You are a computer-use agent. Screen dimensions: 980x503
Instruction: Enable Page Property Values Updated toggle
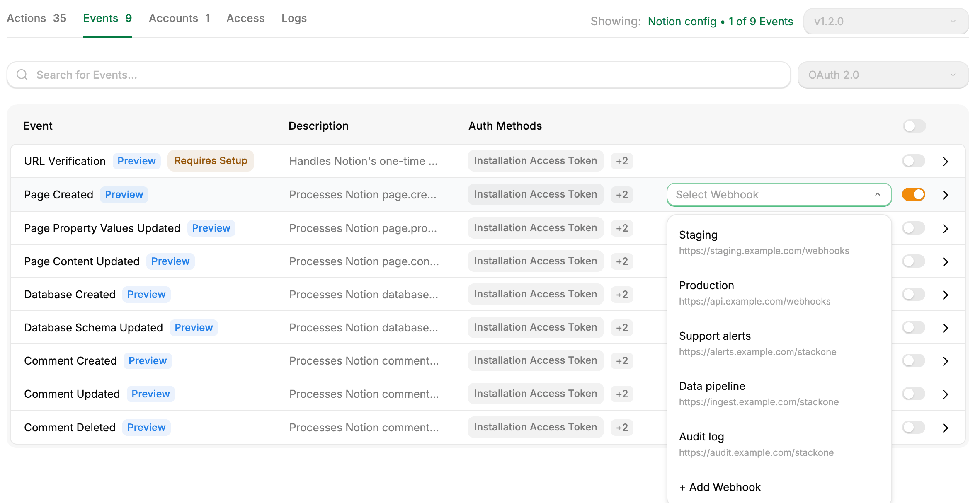(x=914, y=228)
